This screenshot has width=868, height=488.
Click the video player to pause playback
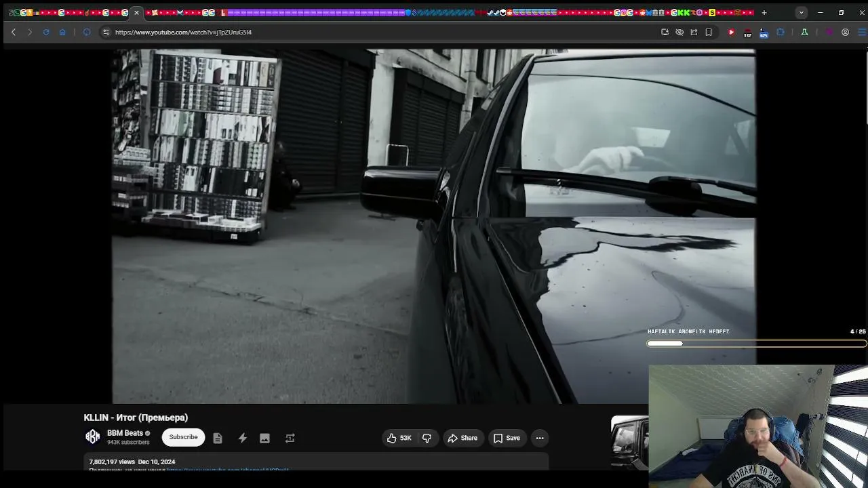(434, 226)
